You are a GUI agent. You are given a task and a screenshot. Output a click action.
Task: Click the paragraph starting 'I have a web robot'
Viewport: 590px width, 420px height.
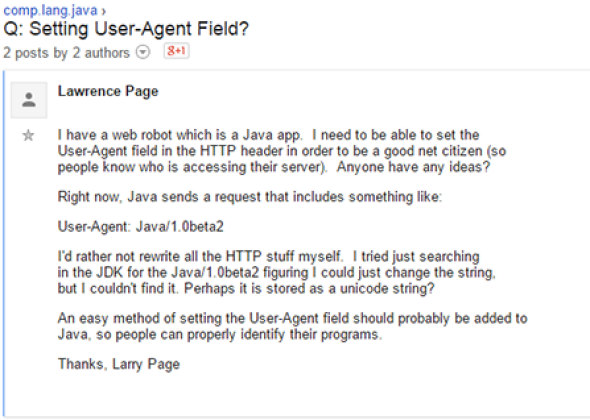click(x=282, y=151)
